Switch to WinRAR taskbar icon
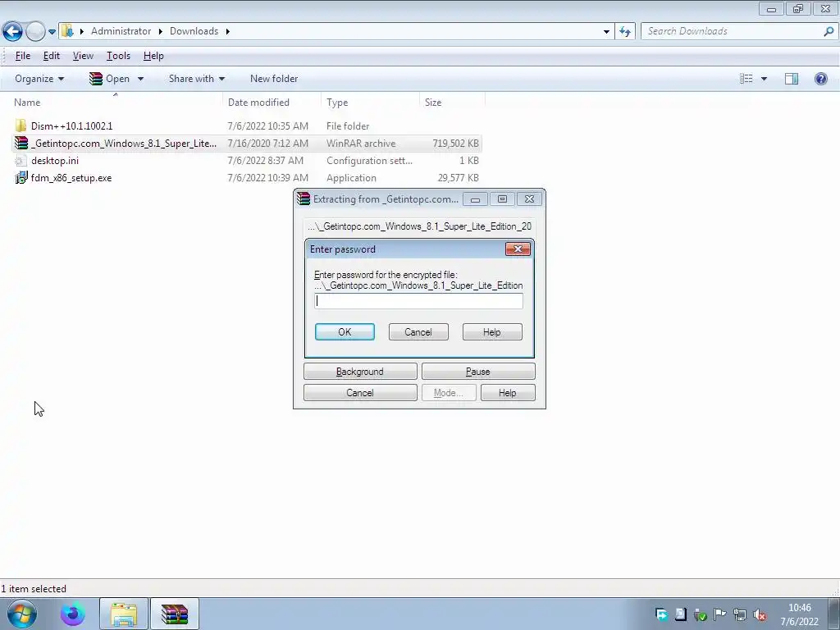The image size is (840, 630). point(175,614)
